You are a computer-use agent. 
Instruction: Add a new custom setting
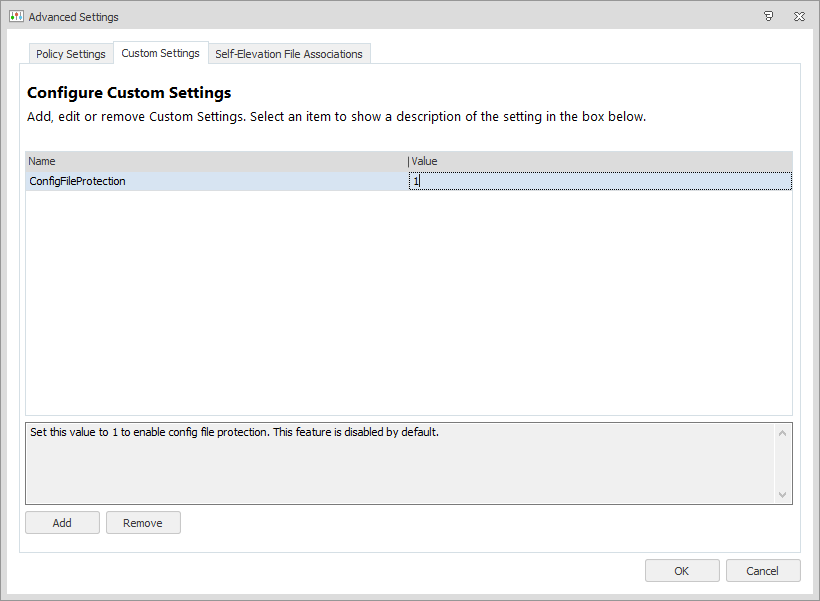point(62,523)
